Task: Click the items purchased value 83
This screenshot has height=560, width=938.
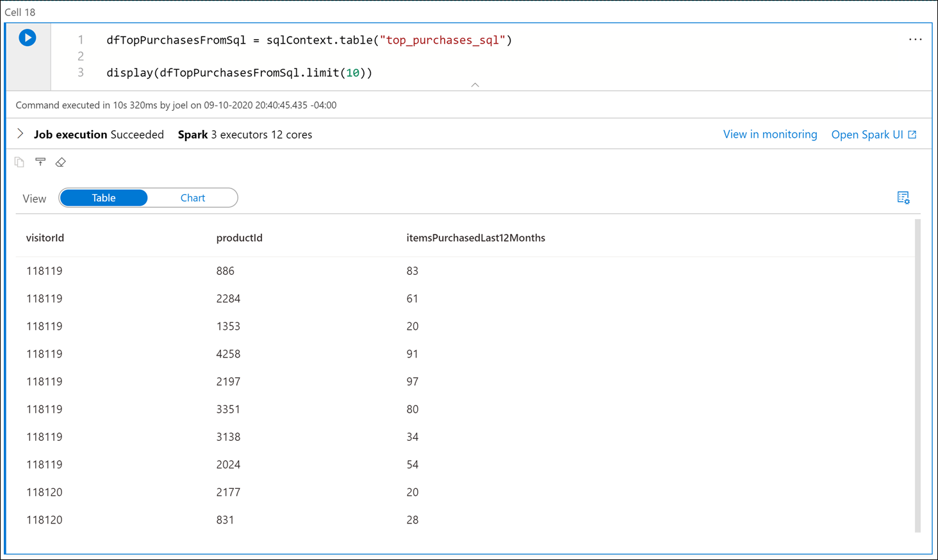Action: point(412,271)
